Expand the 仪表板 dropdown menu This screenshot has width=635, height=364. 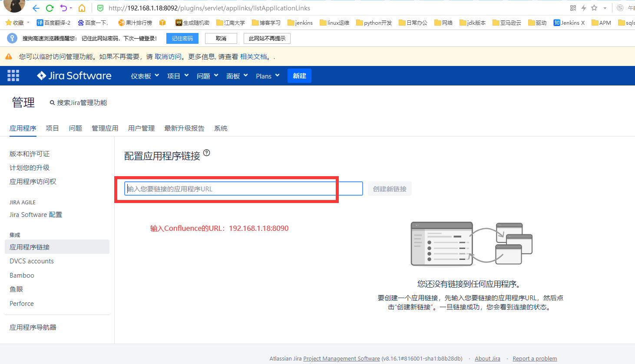tap(145, 76)
